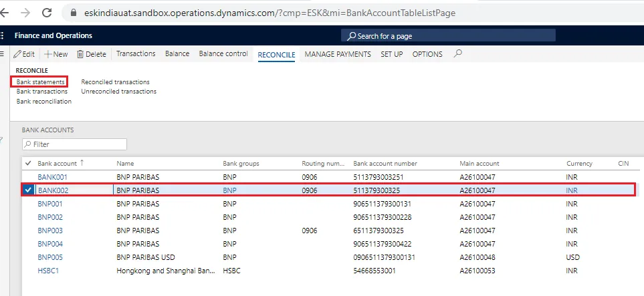Screen dimensions: 644x296
Task: Click in the Search for a page box
Action: (x=448, y=35)
